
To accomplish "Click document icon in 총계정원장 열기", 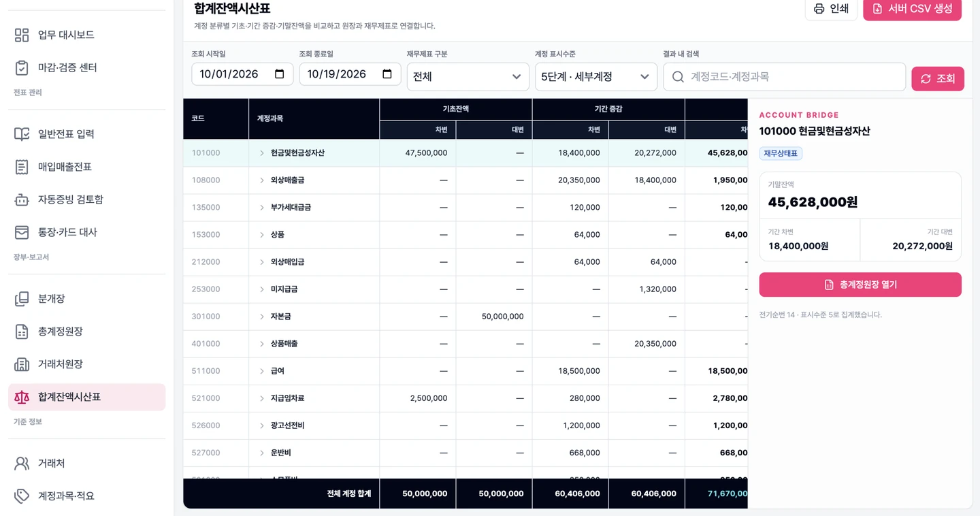I will (829, 285).
